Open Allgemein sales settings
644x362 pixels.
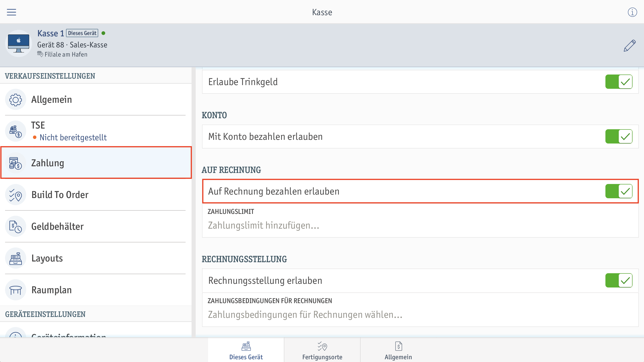pos(96,100)
